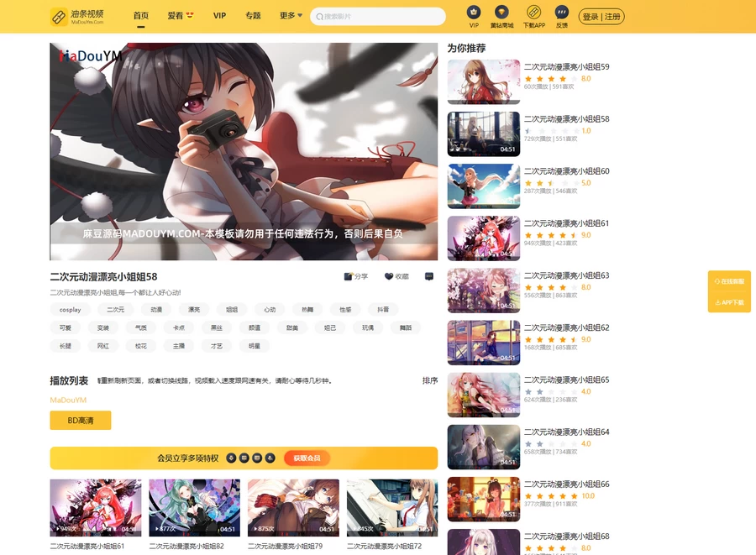Click APP下载 in the floating side panel
Screen dimensions: 756x555
coord(729,302)
